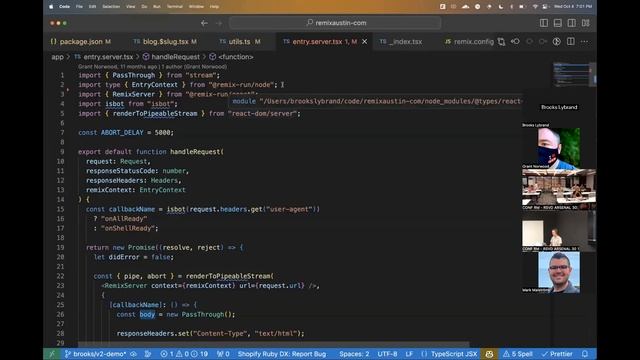Viewport: 640px width, 360px height.
Task: Close the entry.server.tsx tab
Action: pos(364,42)
